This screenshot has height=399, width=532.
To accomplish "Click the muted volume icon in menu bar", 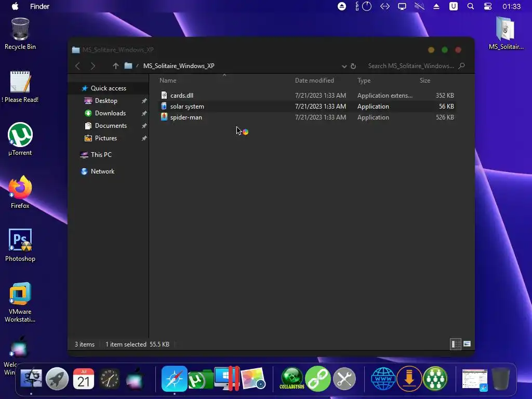I will click(419, 6).
